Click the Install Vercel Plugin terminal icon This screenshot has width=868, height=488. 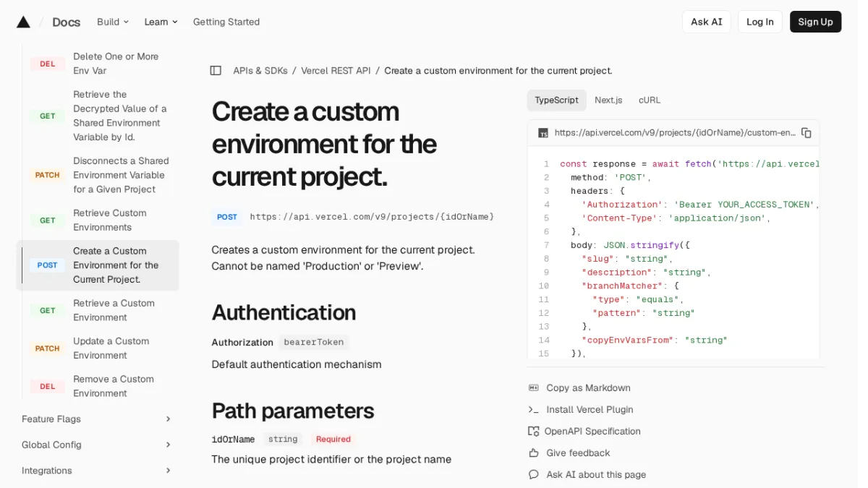click(x=534, y=410)
